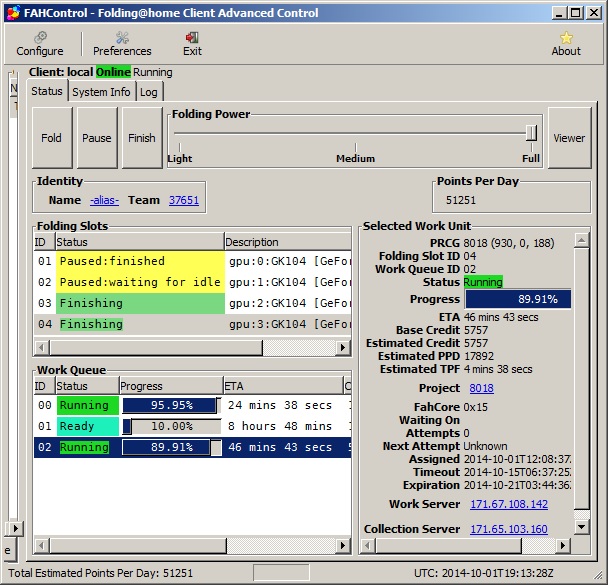Screen dimensions: 608x585
Task: Click the Exit toolbar icon
Action: (192, 44)
